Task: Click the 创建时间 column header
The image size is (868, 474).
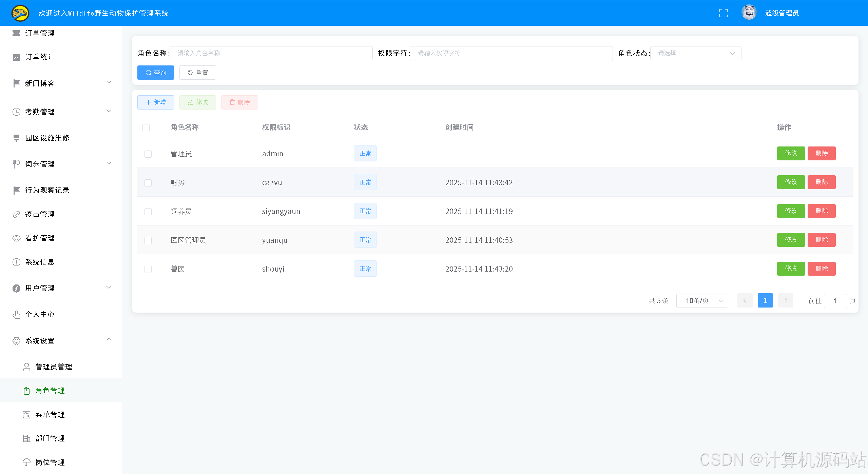Action: tap(459, 127)
